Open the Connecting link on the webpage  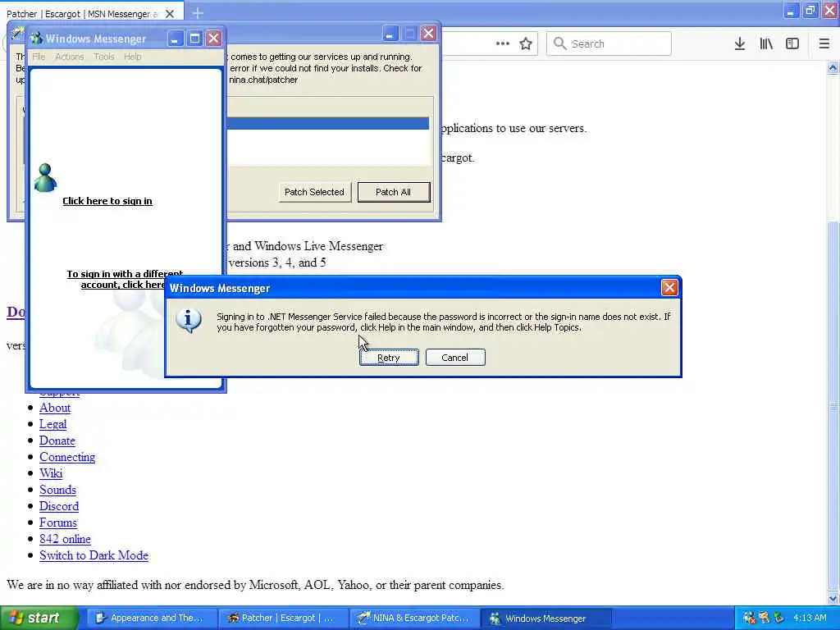[x=67, y=457]
